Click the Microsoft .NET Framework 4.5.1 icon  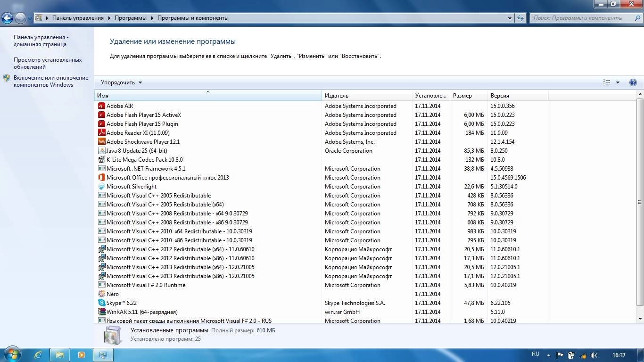click(101, 169)
